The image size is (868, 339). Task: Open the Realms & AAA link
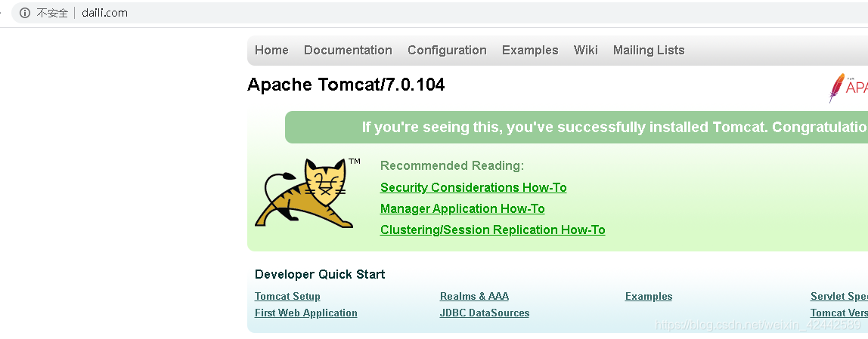(474, 297)
